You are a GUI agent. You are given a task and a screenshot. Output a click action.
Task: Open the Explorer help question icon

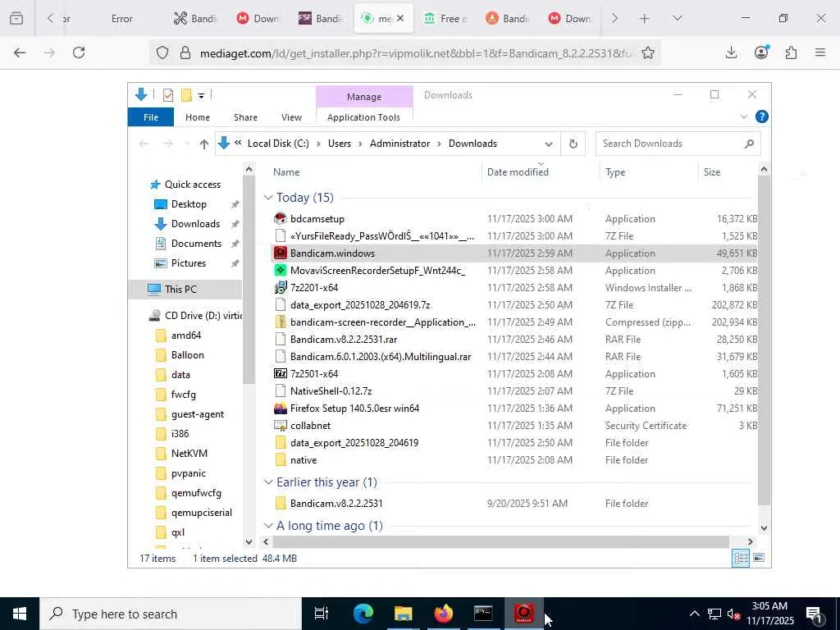coord(761,116)
